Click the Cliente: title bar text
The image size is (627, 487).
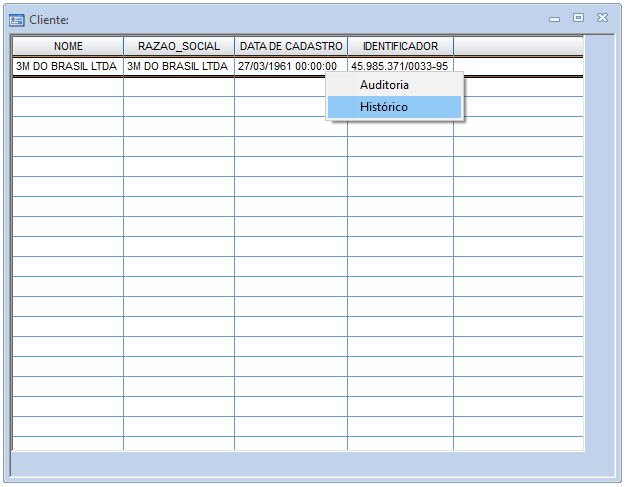pos(49,19)
